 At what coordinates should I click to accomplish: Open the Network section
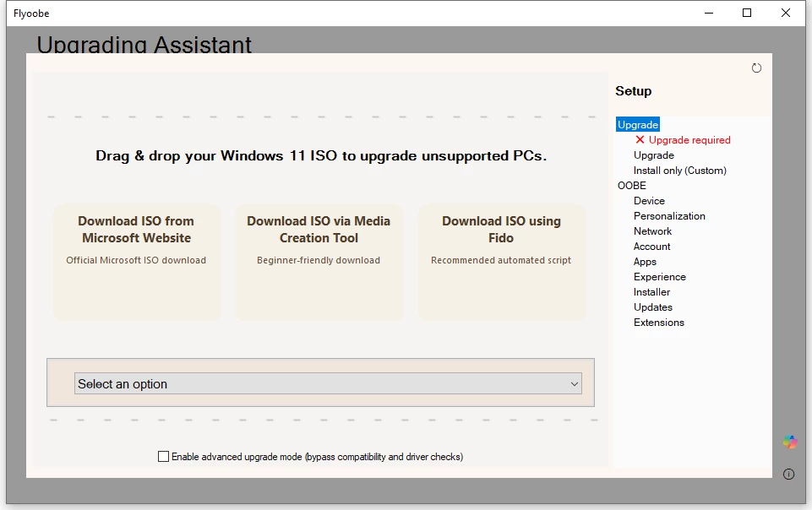(652, 231)
